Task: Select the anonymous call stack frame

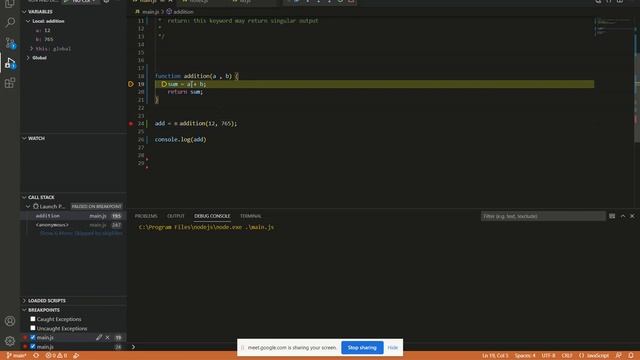Action: [x=73, y=225]
